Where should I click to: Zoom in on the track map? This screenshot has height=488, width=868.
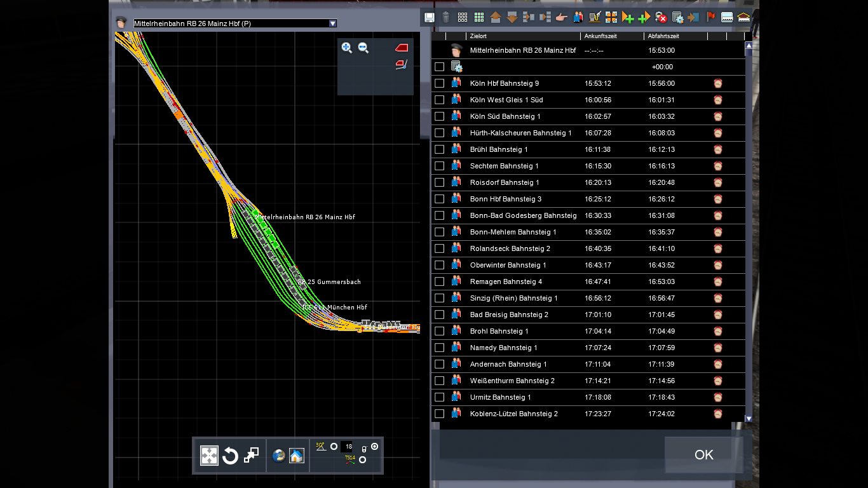(x=346, y=48)
